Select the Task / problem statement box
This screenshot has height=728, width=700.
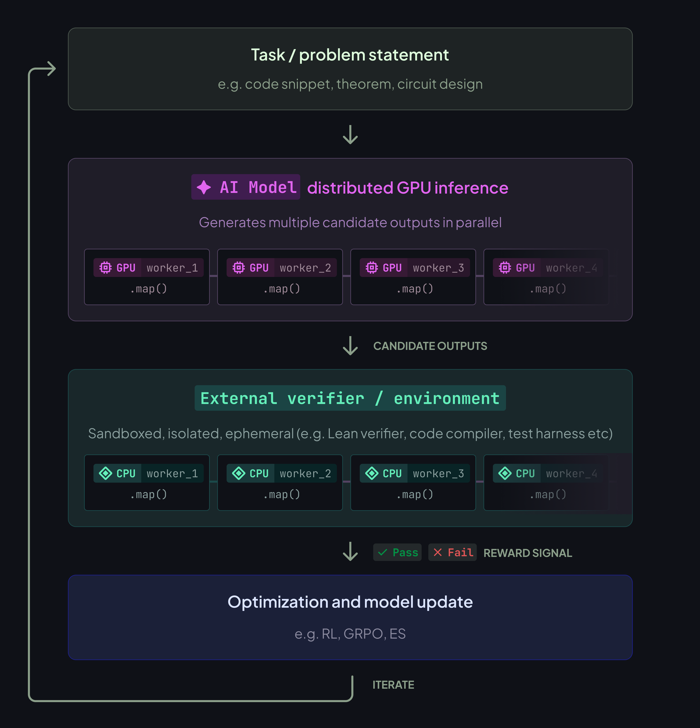(350, 69)
